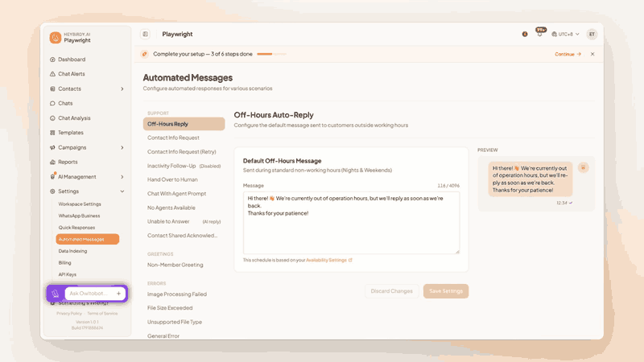Click the bot avatar icon in the preview
The height and width of the screenshot is (362, 644).
583,167
